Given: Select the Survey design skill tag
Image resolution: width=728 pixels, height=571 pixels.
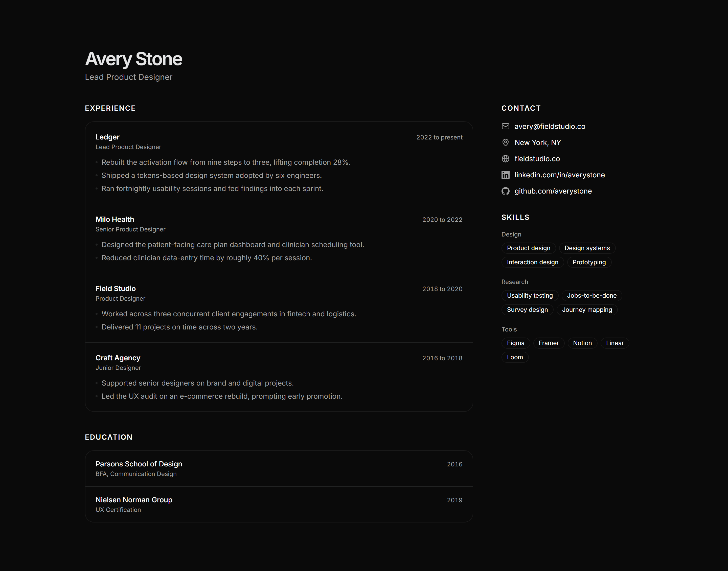Looking at the screenshot, I should [x=527, y=310].
